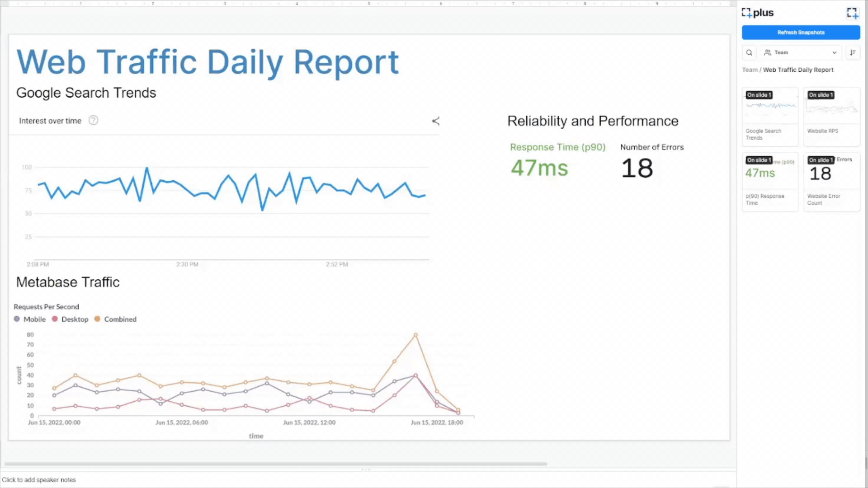Click the Jun 15, 2022, 12:00 axis label
The image size is (868, 488).
point(309,422)
